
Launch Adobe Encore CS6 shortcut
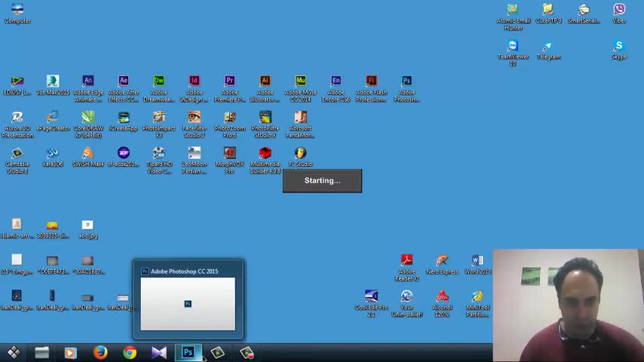(x=336, y=88)
